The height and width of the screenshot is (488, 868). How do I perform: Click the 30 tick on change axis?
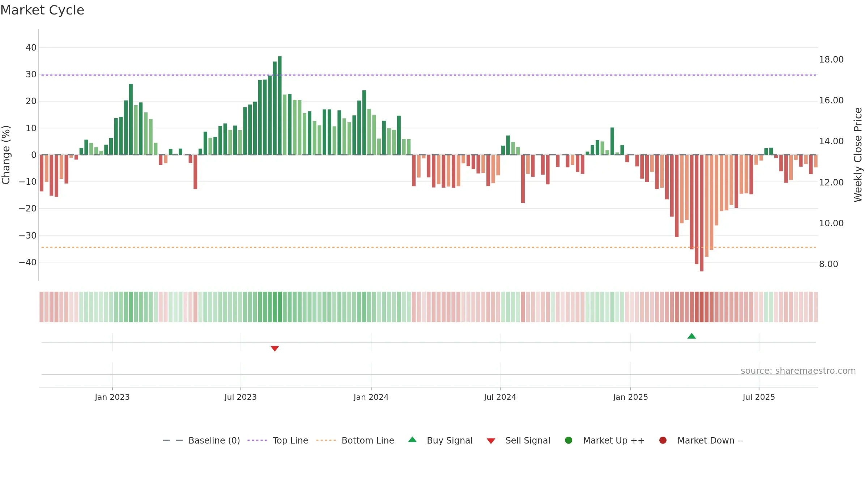[31, 74]
